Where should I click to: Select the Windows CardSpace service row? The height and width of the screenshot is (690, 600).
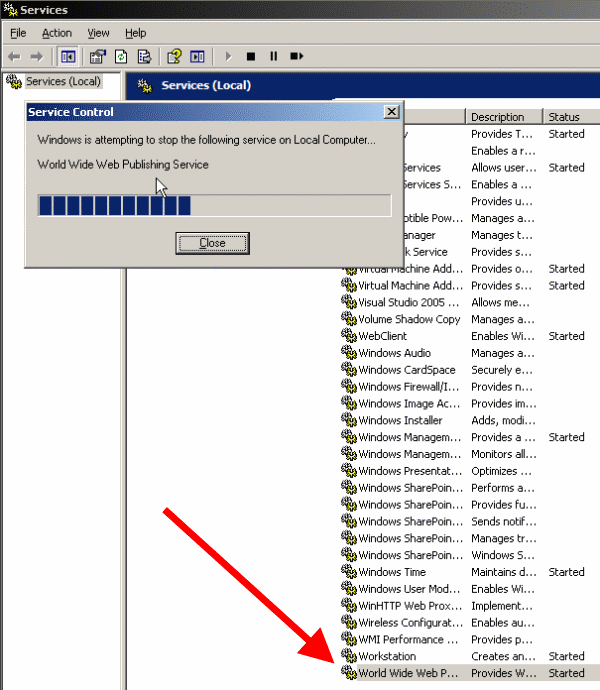pos(470,370)
